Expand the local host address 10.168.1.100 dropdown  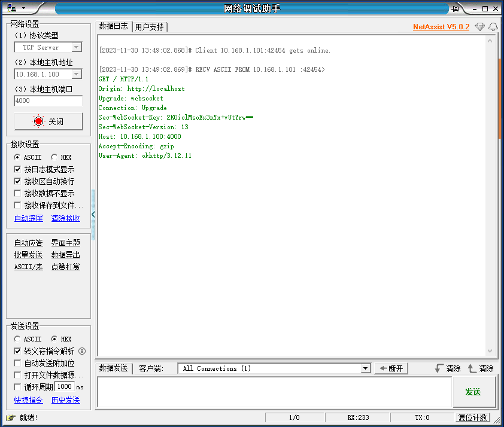click(76, 74)
